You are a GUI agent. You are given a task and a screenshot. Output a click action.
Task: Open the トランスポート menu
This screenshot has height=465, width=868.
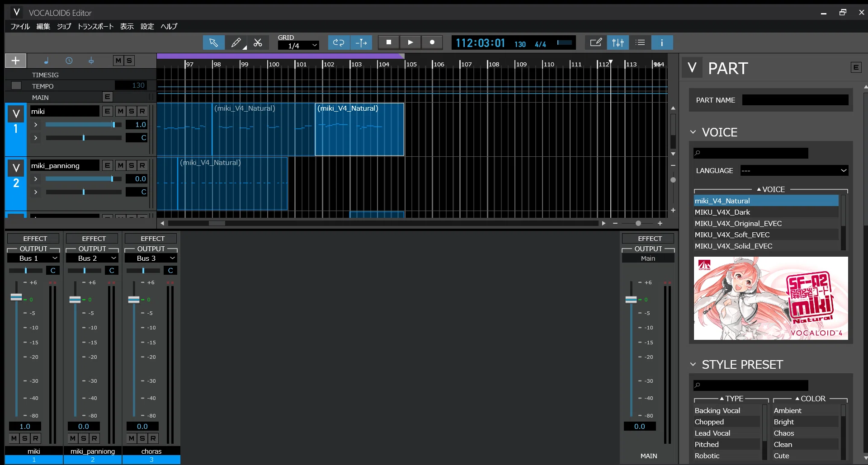[x=95, y=26]
